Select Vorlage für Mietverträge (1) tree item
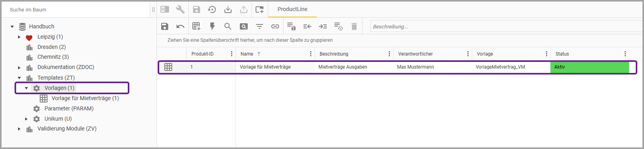The height and width of the screenshot is (149, 644). click(x=85, y=98)
